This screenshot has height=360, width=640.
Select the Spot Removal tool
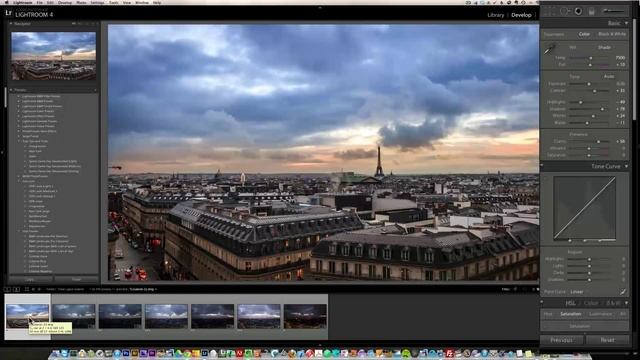point(564,11)
